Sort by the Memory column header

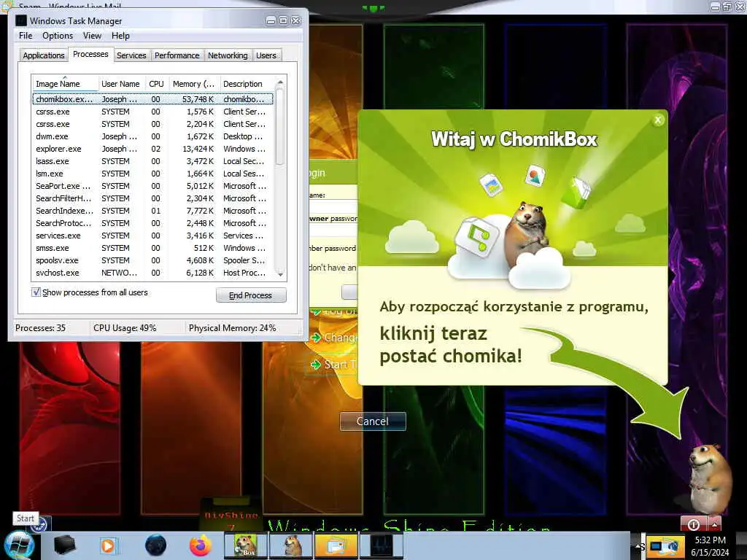[193, 84]
